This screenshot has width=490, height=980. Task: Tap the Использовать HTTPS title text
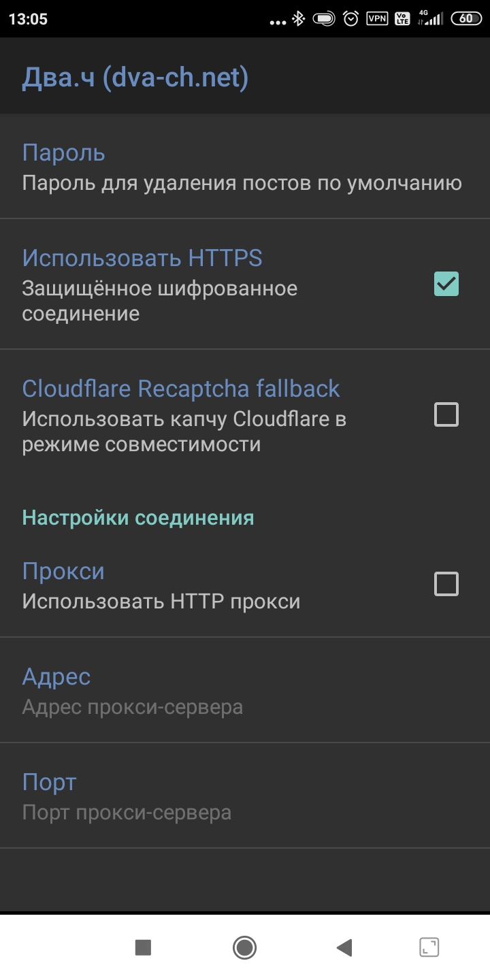coord(142,258)
